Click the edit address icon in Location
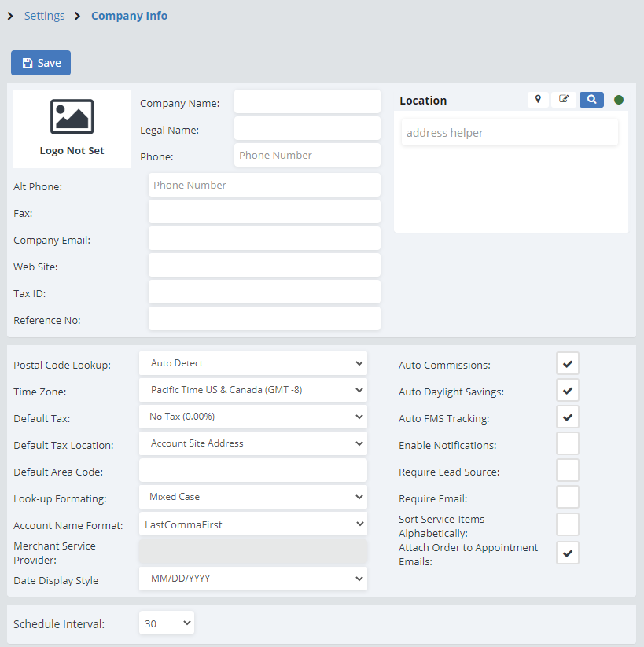 click(x=564, y=100)
